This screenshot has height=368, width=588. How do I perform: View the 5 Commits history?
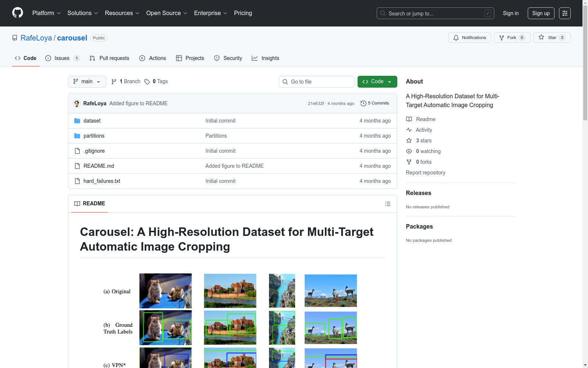coord(375,103)
